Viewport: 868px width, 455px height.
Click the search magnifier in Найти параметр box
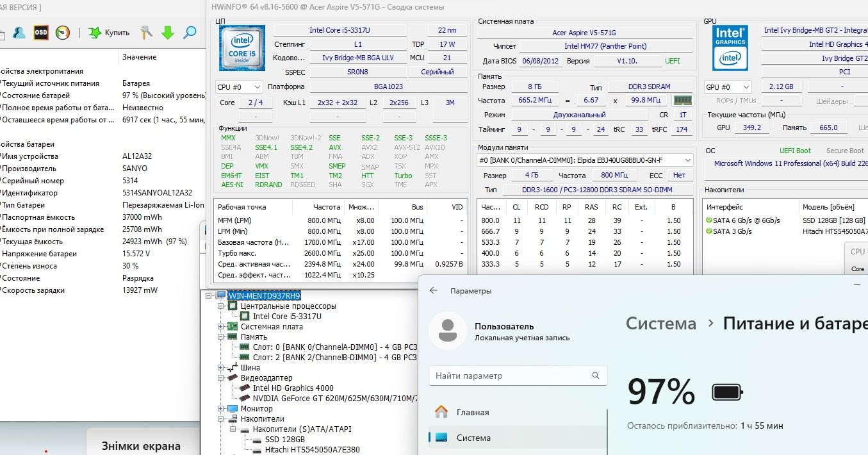596,376
